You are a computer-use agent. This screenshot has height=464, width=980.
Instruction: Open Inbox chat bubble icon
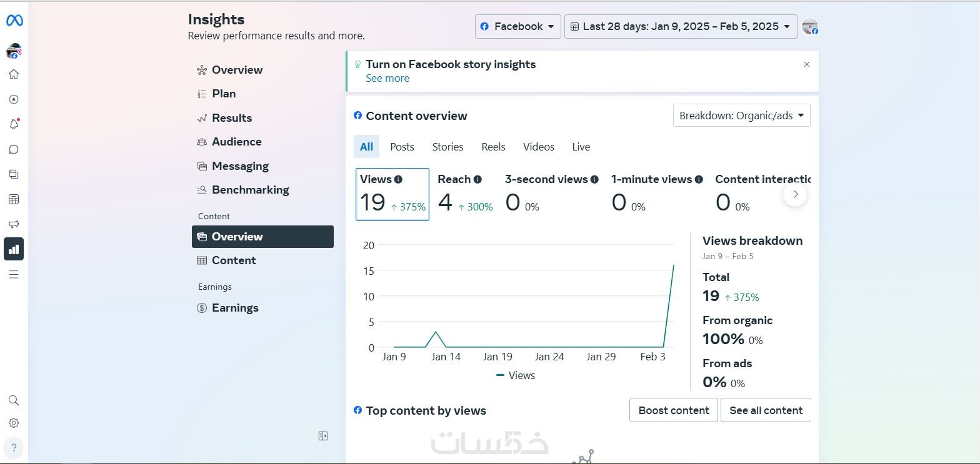[14, 149]
